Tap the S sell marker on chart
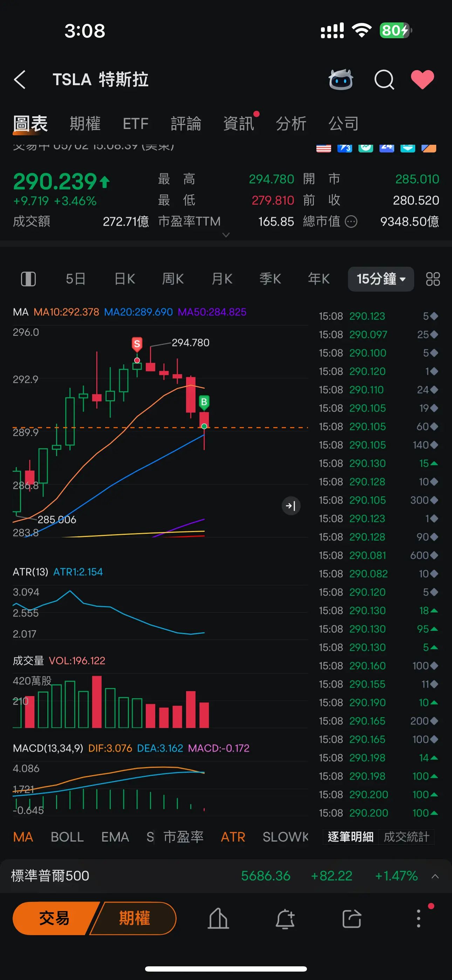The width and height of the screenshot is (452, 980). (x=137, y=344)
